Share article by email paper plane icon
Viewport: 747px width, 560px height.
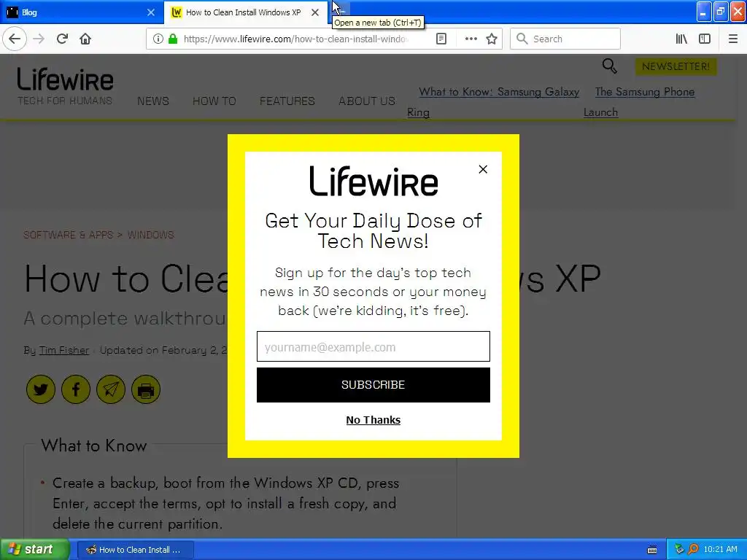click(x=111, y=389)
